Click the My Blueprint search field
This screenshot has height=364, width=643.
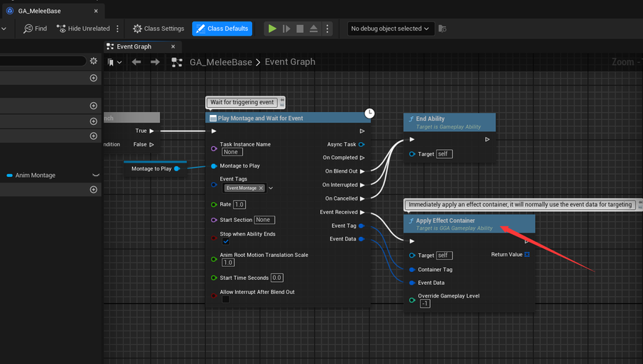43,61
